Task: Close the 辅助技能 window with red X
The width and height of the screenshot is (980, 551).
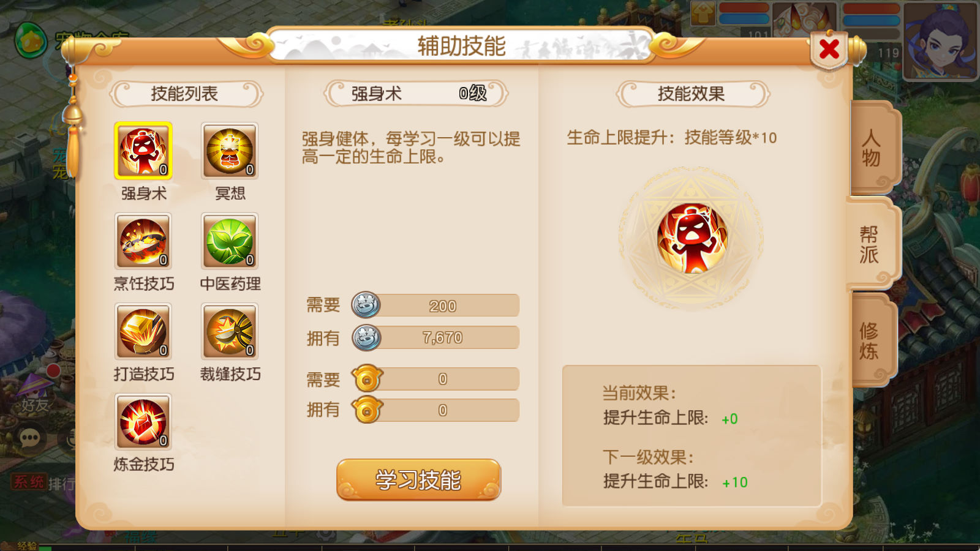Action: tap(829, 49)
